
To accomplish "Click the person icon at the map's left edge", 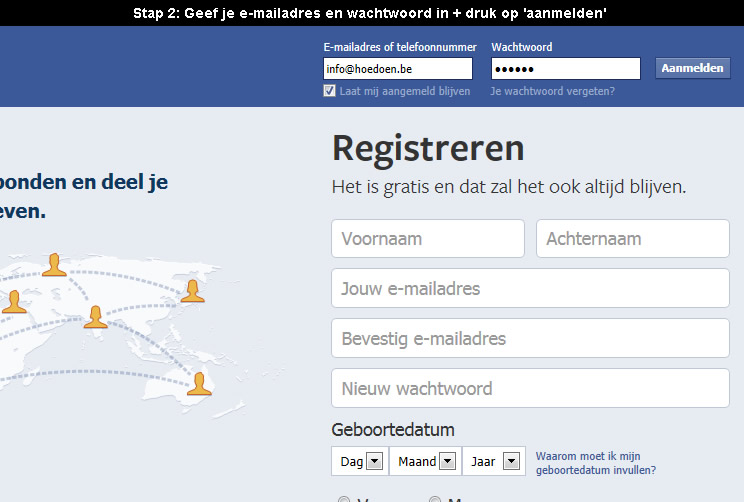I will [x=14, y=302].
